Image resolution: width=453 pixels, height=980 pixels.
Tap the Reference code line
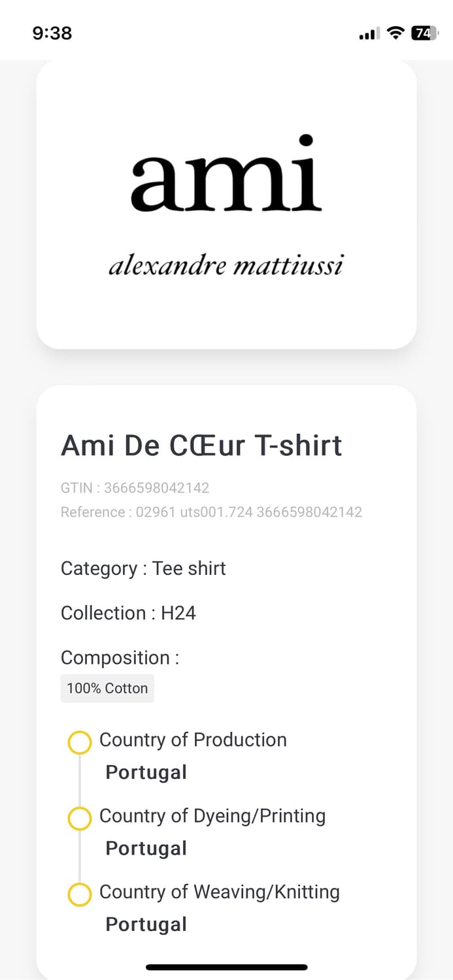click(211, 512)
